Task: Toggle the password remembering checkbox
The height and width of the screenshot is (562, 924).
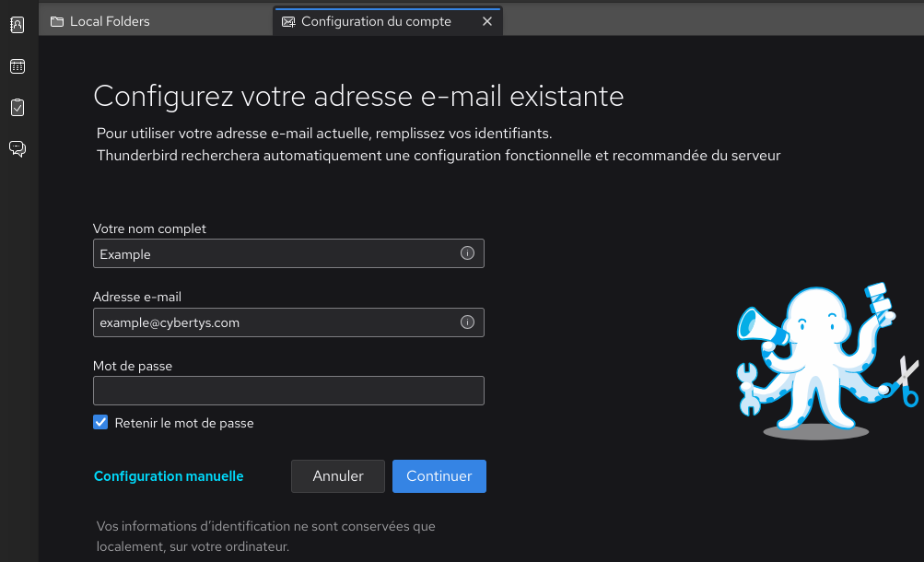Action: [100, 422]
